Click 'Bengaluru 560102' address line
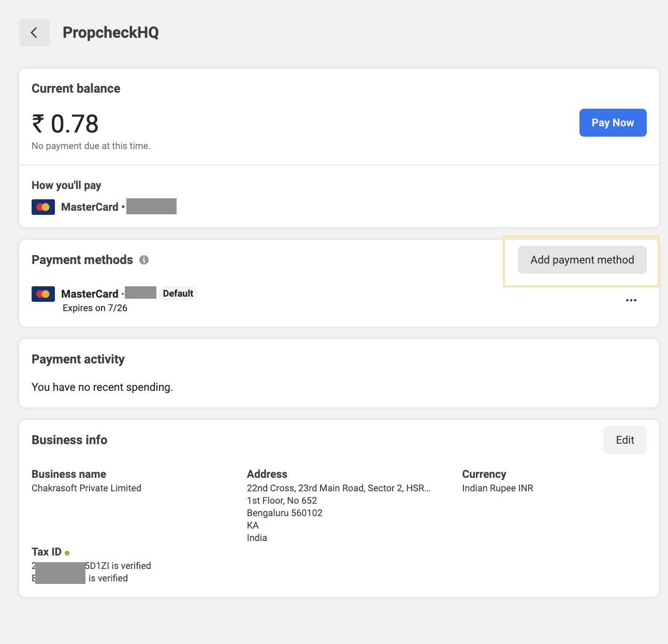The width and height of the screenshot is (668, 644). click(284, 513)
